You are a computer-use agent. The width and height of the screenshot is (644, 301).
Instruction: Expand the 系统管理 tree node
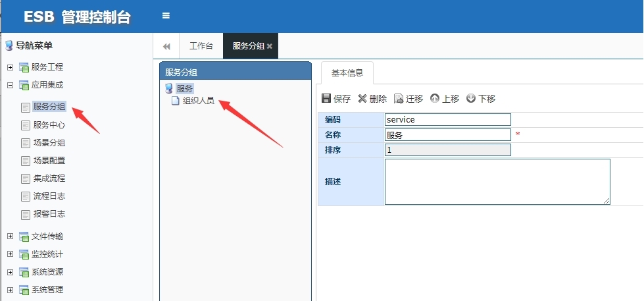11,290
